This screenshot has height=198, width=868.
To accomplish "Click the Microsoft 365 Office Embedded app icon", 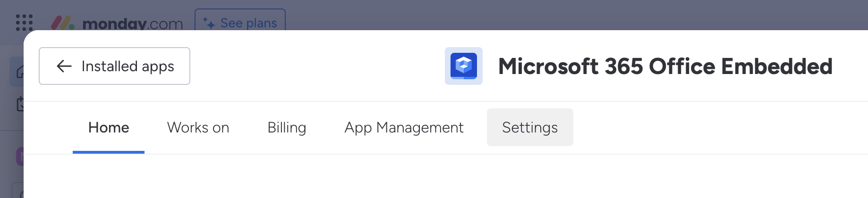I will coord(463,66).
